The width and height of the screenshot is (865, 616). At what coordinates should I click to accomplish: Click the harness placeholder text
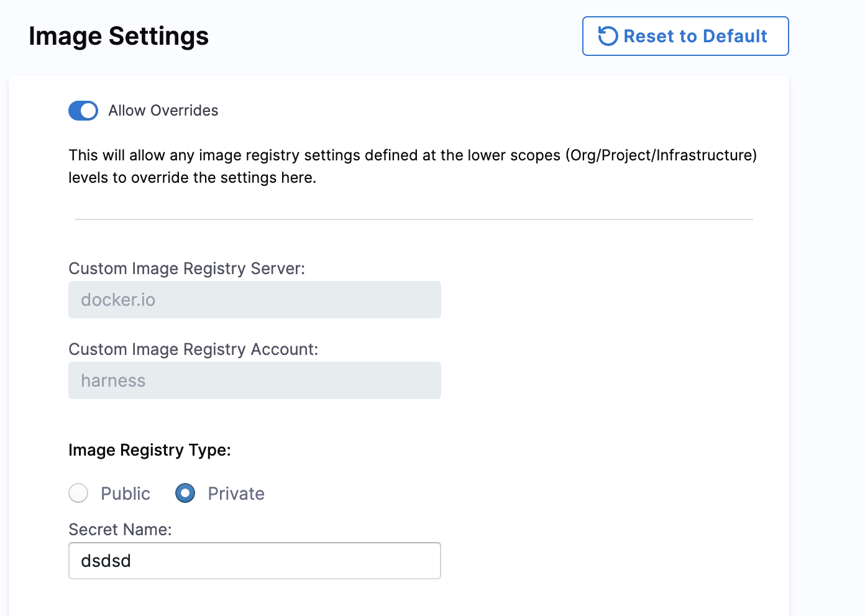point(113,380)
